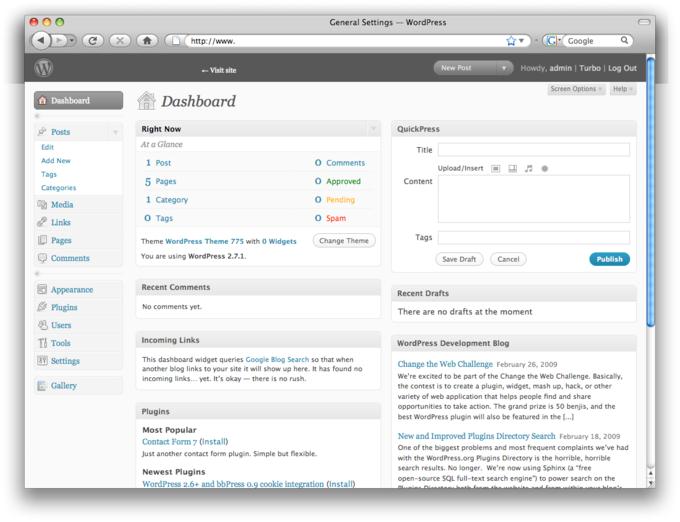The width and height of the screenshot is (680, 522).
Task: Click the Google search engine icon
Action: 551,41
